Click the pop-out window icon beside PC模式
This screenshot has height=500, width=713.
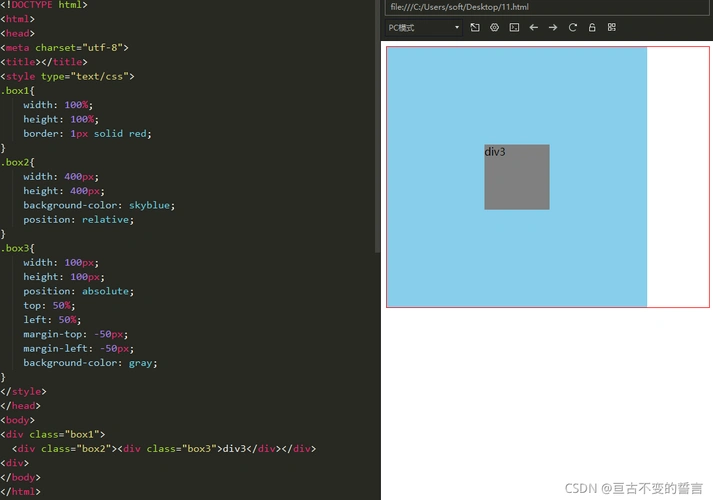coord(475,28)
